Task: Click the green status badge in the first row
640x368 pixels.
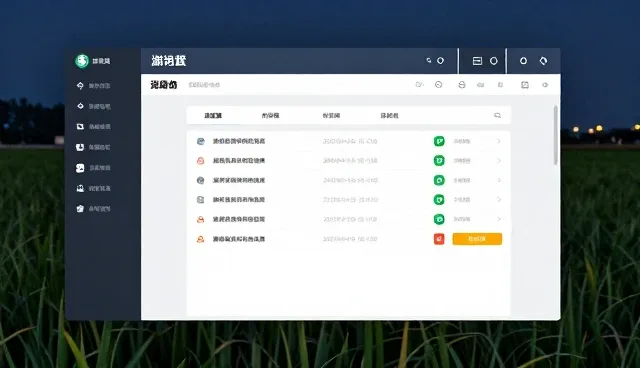Action: pyautogui.click(x=439, y=141)
